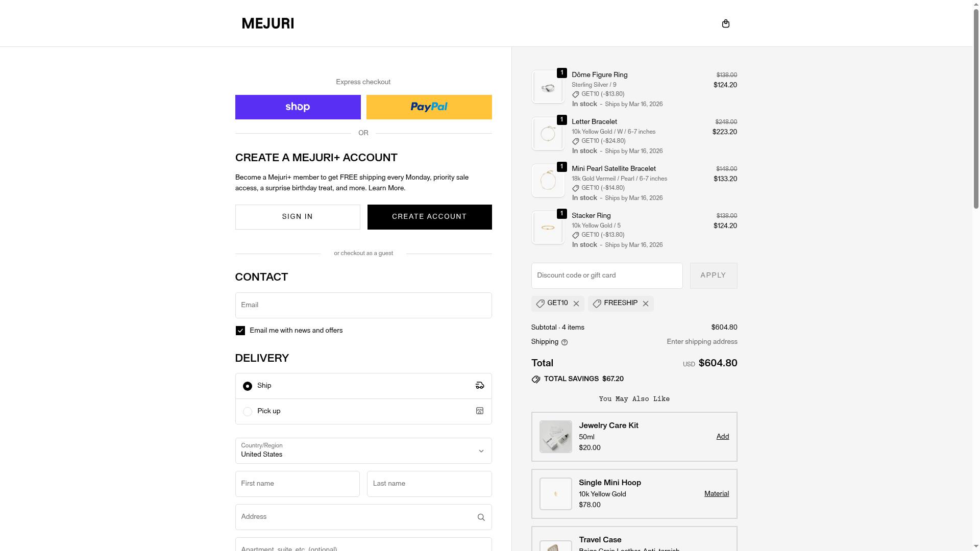Add Jewelry Care Kit to order

(722, 437)
